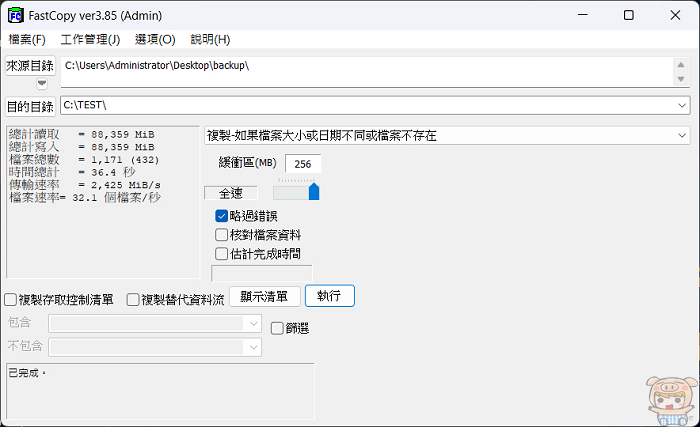Image resolution: width=700 pixels, height=427 pixels.
Task: Expand the 不包含 exclude filter dropdown
Action: (x=253, y=346)
